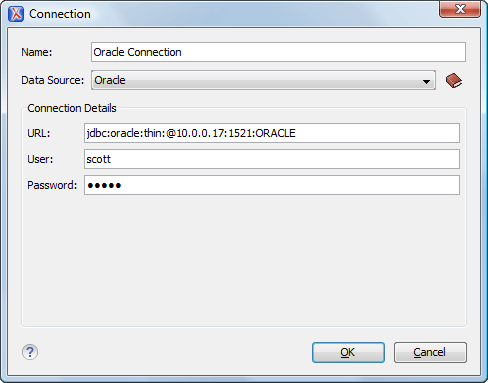Dismiss the dialog with Cancel

(x=430, y=352)
